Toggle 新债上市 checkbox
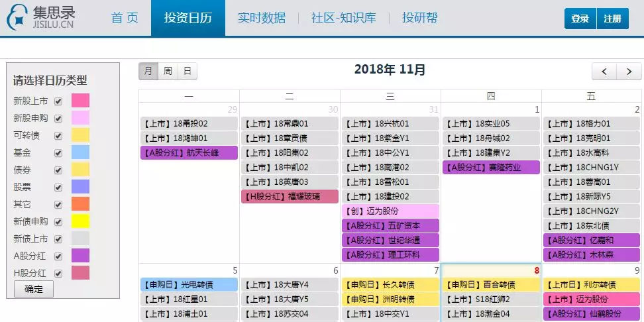The image size is (644, 322). point(58,239)
